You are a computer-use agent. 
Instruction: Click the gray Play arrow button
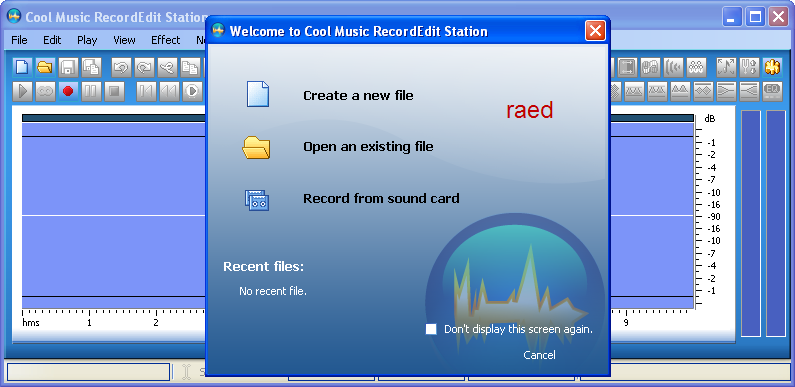(22, 91)
